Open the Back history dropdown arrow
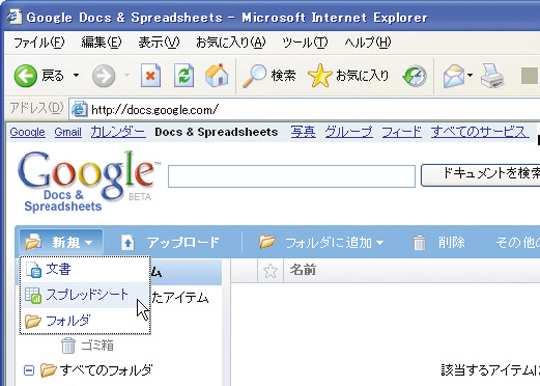 (x=76, y=75)
